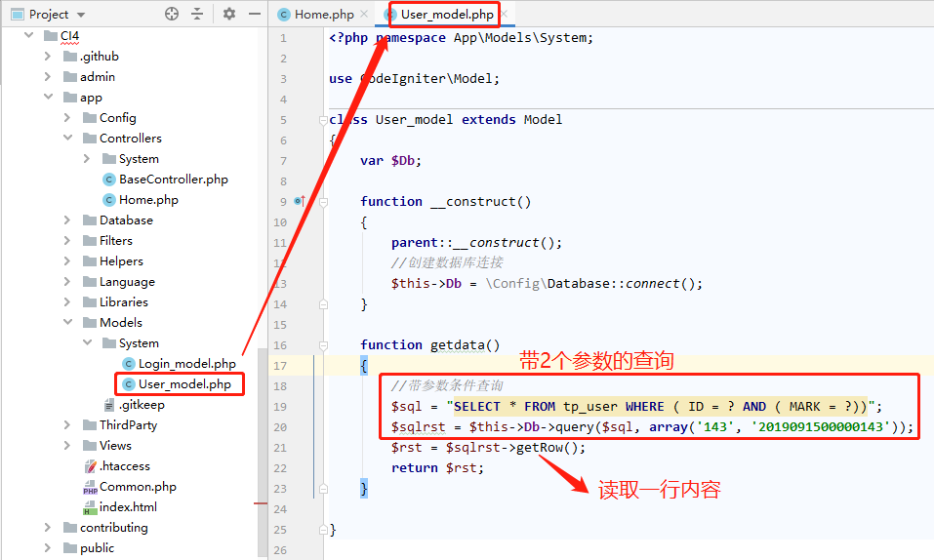This screenshot has height=560, width=934.
Task: Click the Project panel title icon
Action: click(x=18, y=15)
